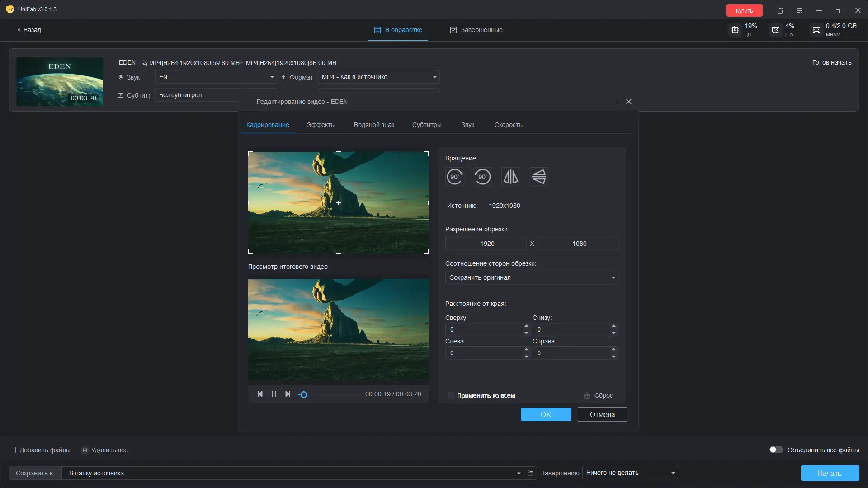This screenshot has height=488, width=868.
Task: Click the flip horizontal icon
Action: click(x=510, y=177)
